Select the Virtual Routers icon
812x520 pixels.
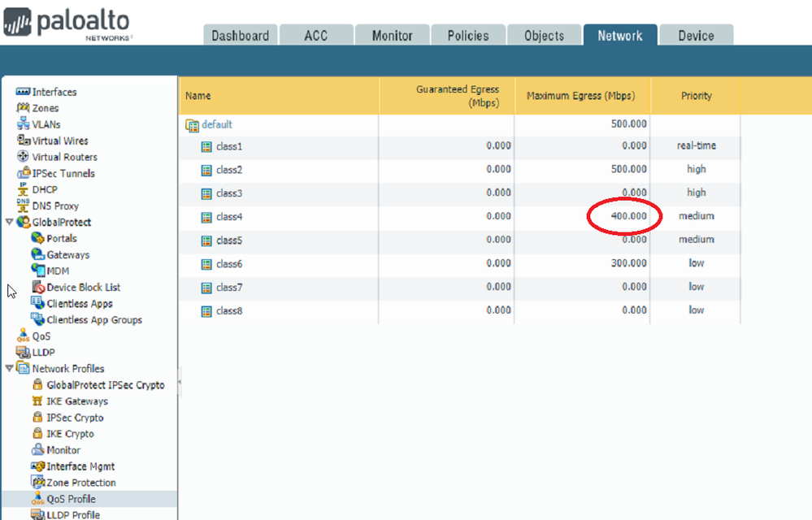[23, 157]
